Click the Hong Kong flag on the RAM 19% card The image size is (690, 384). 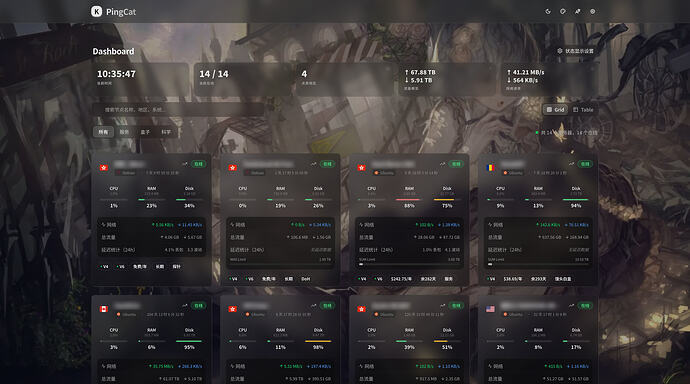pyautogui.click(x=233, y=168)
